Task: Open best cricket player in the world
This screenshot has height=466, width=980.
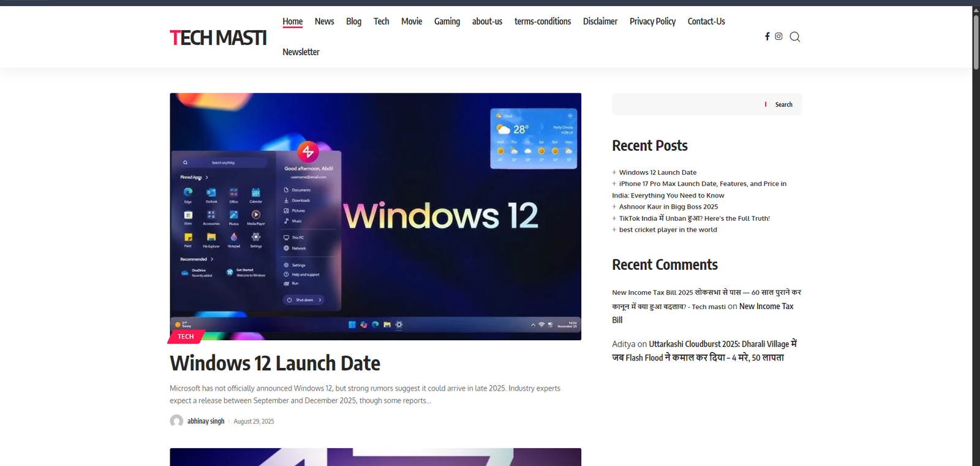Action: pos(668,230)
